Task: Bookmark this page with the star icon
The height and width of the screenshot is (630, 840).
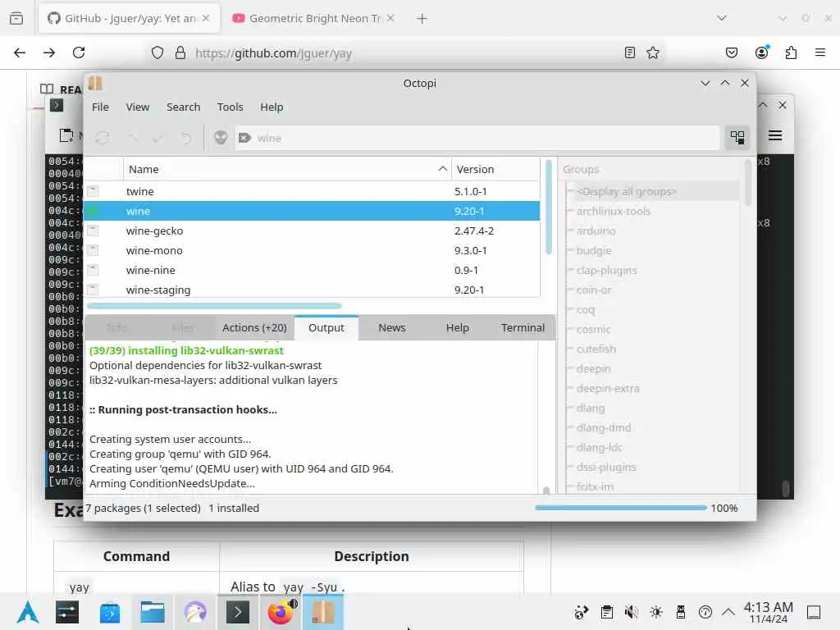Action: click(653, 52)
